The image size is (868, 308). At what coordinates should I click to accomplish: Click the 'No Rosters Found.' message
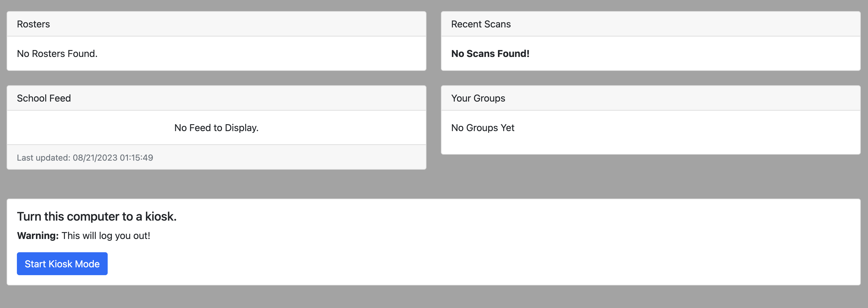[x=57, y=54]
